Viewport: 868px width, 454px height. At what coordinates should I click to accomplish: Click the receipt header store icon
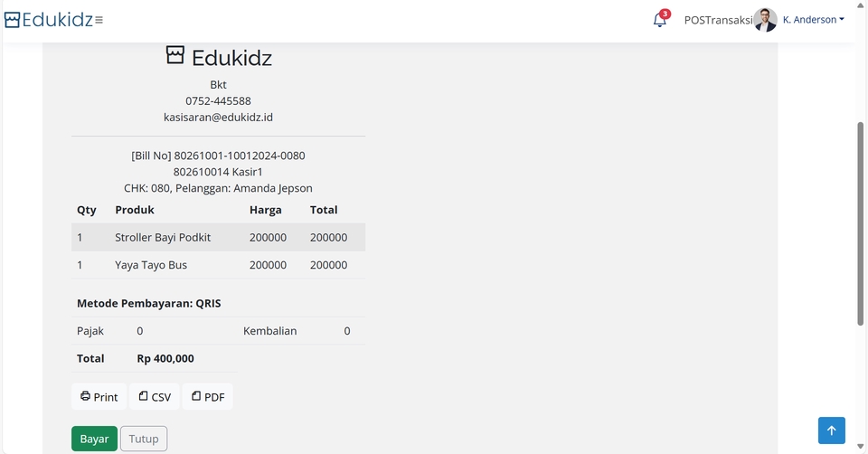[x=175, y=55]
